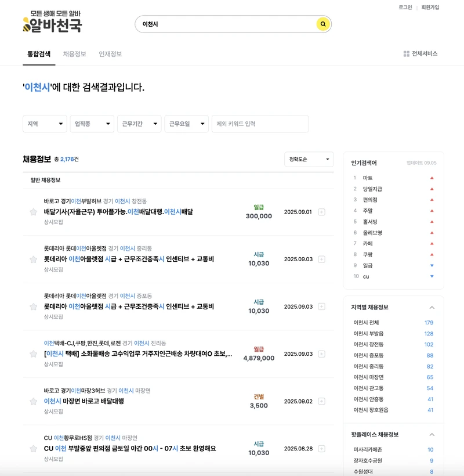Viewport: 464px width, 476px height.
Task: Open the 지역 filter dropdown
Action: coord(45,124)
